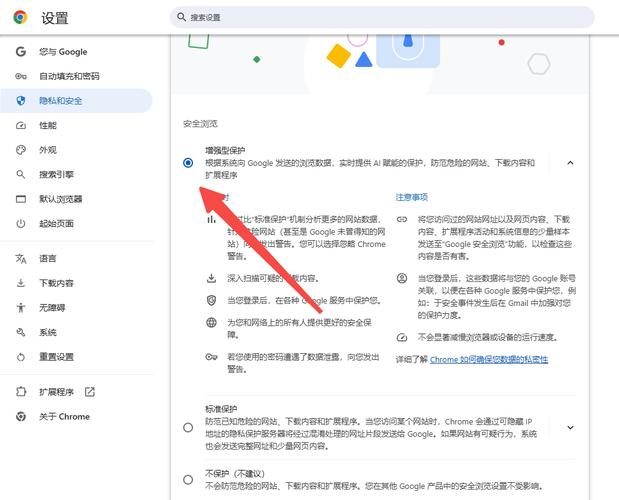Viewport: 619px width, 500px height.
Task: Open 扩展程序 in sidebar
Action: pyautogui.click(x=76, y=392)
